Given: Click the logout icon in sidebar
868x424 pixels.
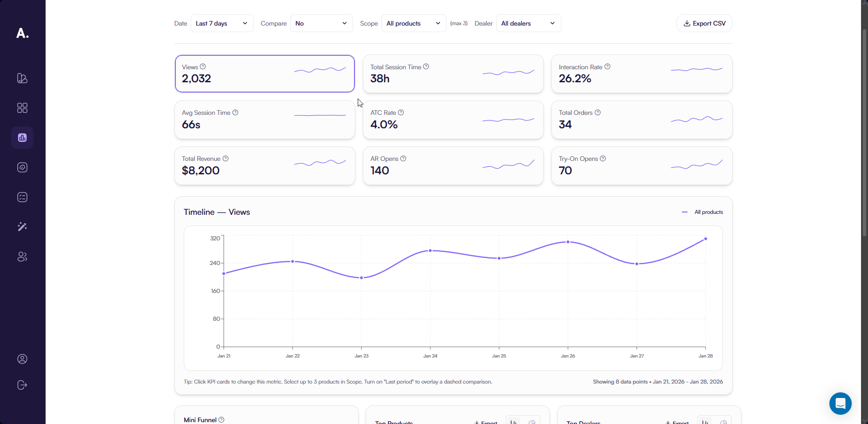Looking at the screenshot, I should (x=22, y=385).
